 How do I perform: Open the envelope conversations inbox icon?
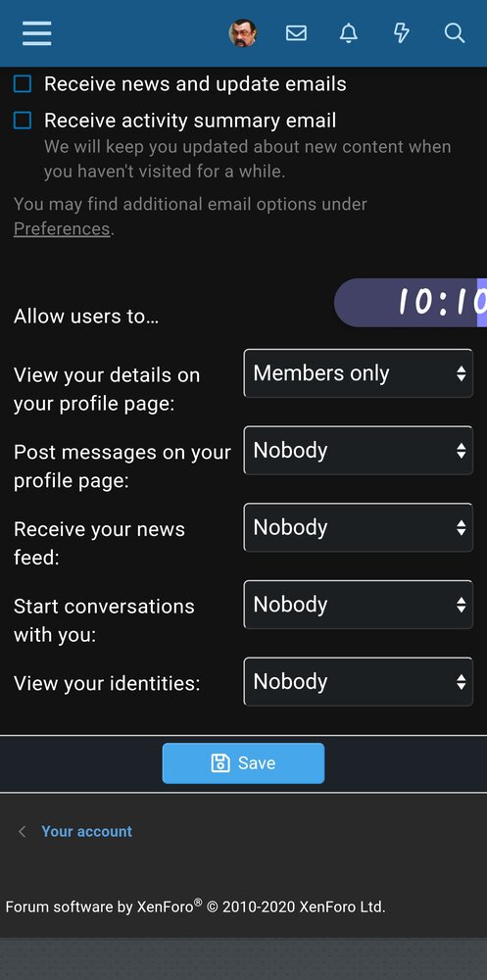click(296, 33)
